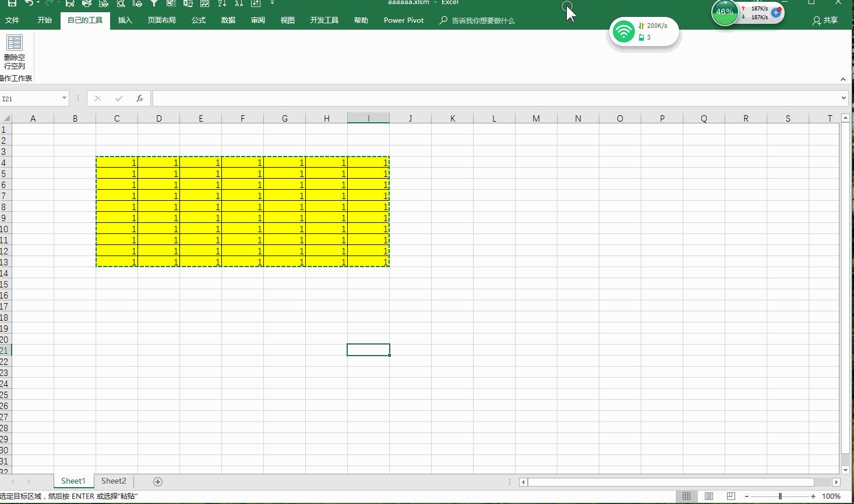Screen dimensions: 854x504
Task: Add a new sheet with plus icon
Action: click(158, 481)
